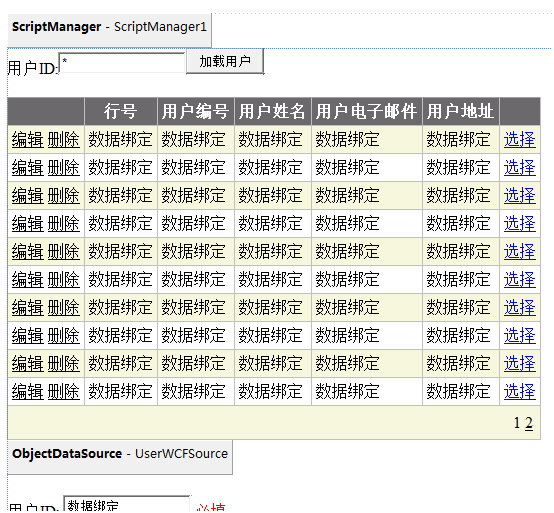554x513 pixels.
Task: Click 选择 in the seventh grid row
Action: pos(519,307)
